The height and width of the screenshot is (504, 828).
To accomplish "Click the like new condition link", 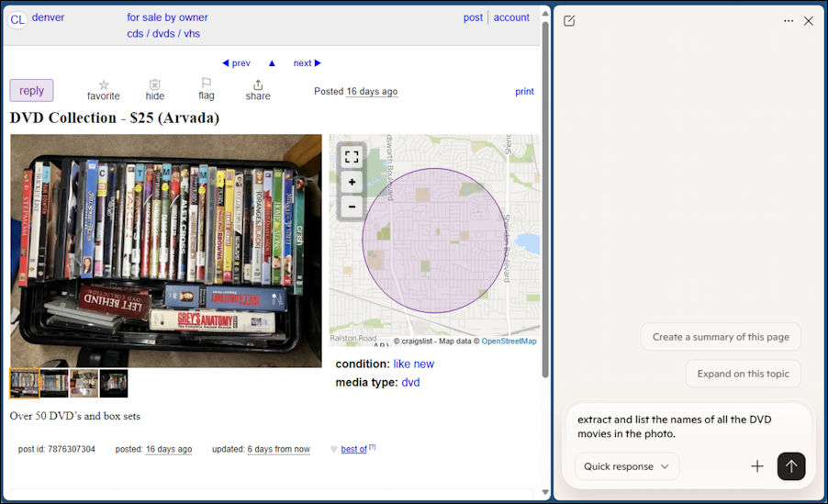I will 413,364.
